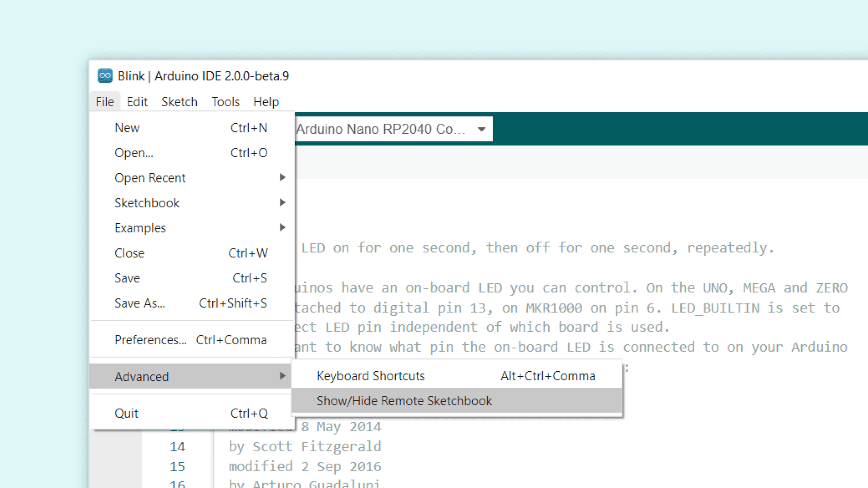The height and width of the screenshot is (488, 868).
Task: Select Save As... menu entry
Action: [x=140, y=303]
